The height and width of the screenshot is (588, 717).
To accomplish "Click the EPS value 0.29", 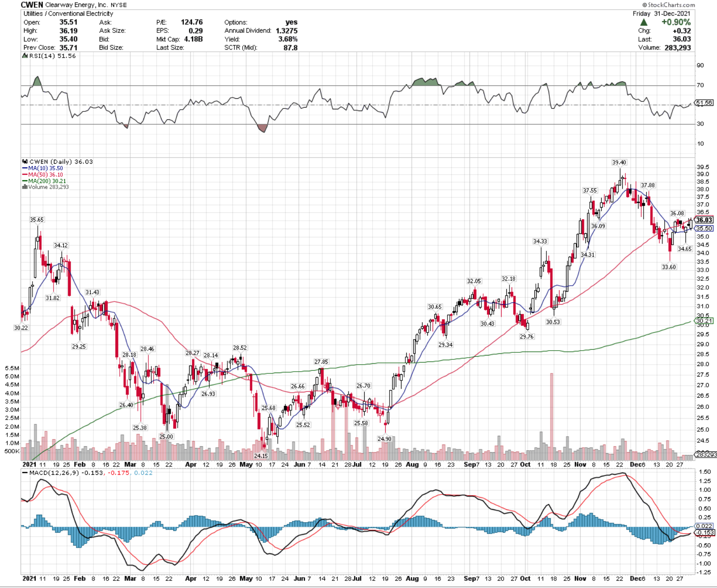I will [x=196, y=31].
